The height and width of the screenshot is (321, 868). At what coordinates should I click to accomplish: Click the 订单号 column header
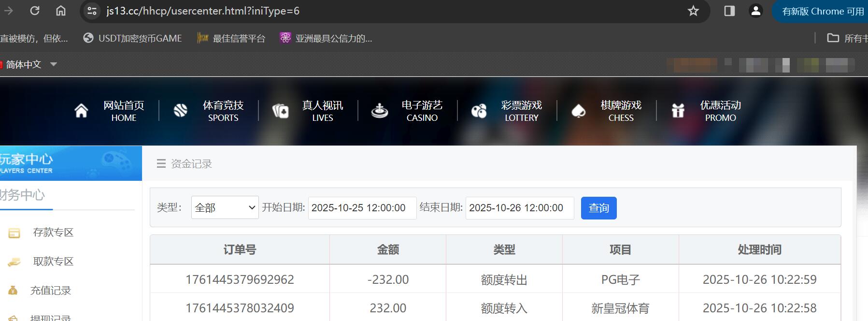(x=240, y=249)
